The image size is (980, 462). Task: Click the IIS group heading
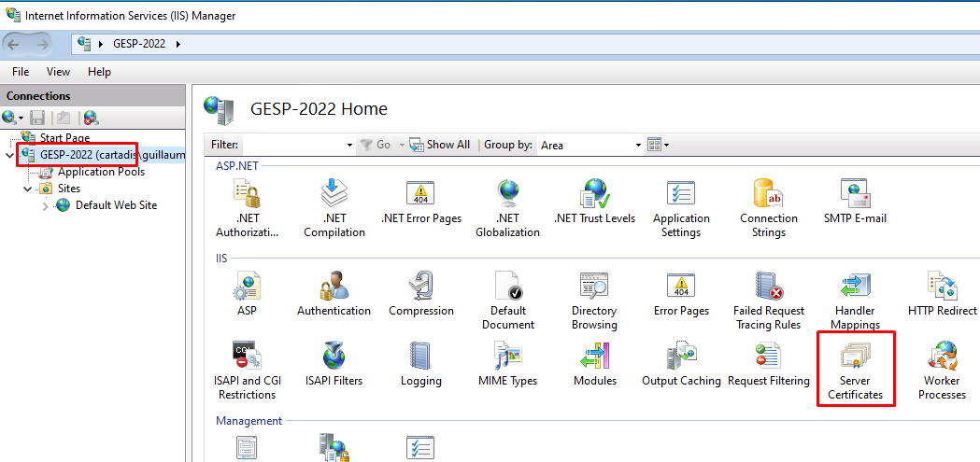pyautogui.click(x=221, y=258)
